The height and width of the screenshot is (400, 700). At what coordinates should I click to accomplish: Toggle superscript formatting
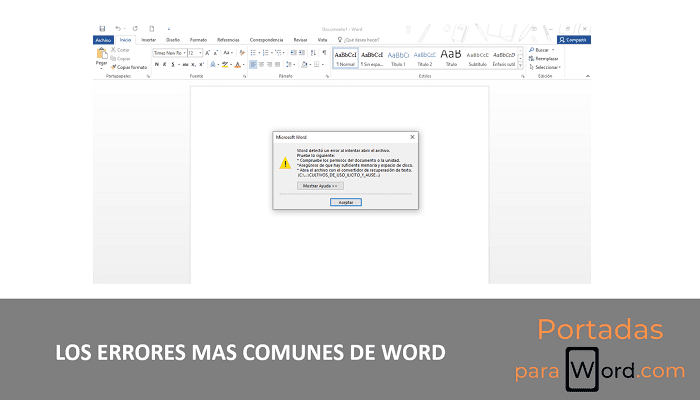pyautogui.click(x=202, y=65)
